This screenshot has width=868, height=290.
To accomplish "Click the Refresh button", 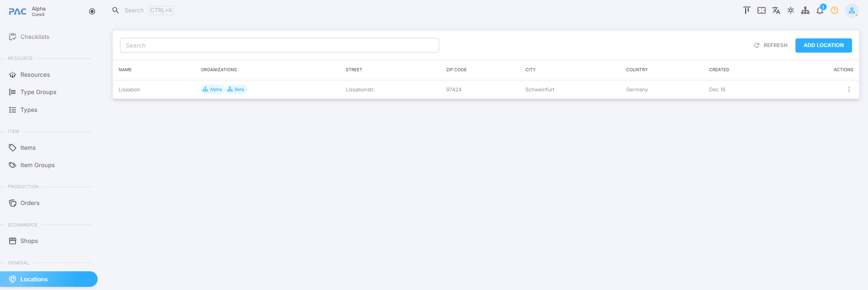I will coord(771,45).
